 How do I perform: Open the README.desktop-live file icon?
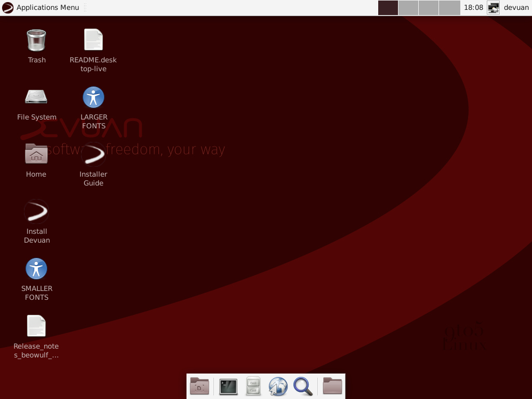pos(94,40)
